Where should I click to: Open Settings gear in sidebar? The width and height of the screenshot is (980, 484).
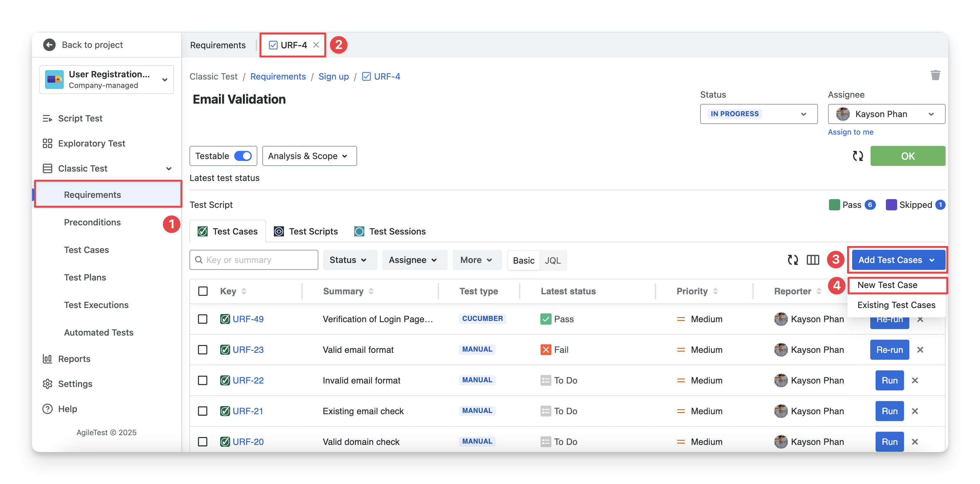pyautogui.click(x=48, y=384)
